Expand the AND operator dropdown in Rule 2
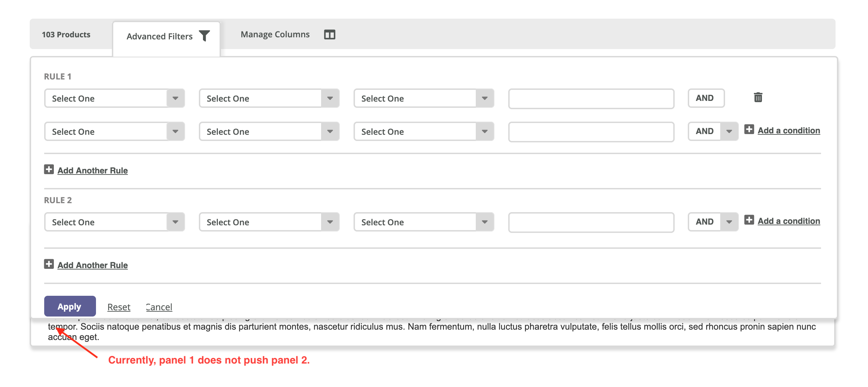868x387 pixels. [729, 222]
